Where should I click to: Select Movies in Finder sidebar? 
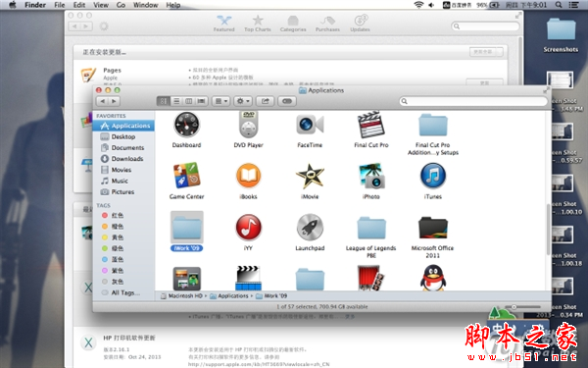click(x=123, y=170)
